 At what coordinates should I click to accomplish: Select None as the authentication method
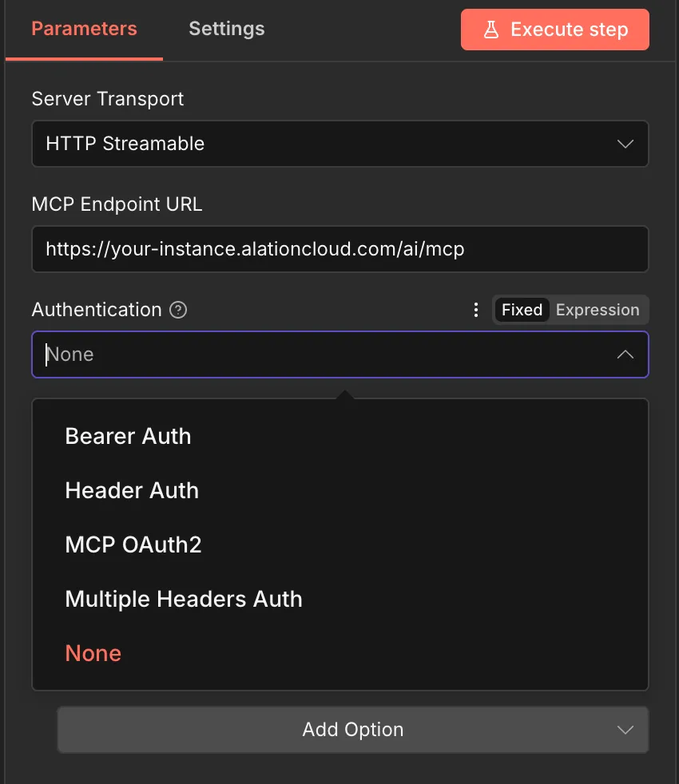[93, 653]
